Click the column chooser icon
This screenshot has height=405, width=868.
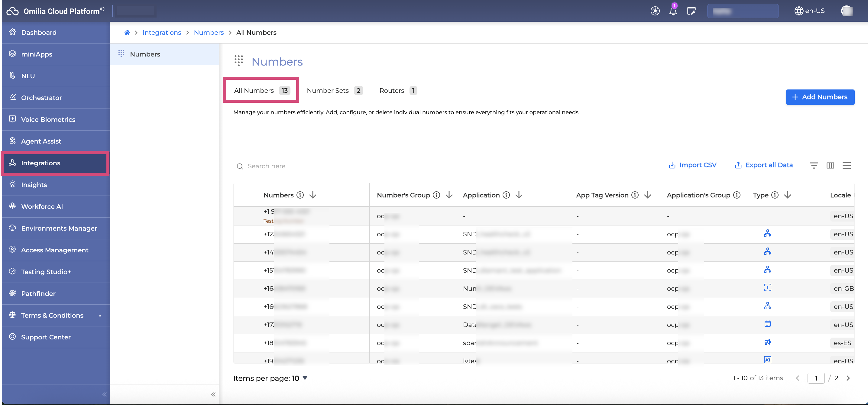(830, 165)
